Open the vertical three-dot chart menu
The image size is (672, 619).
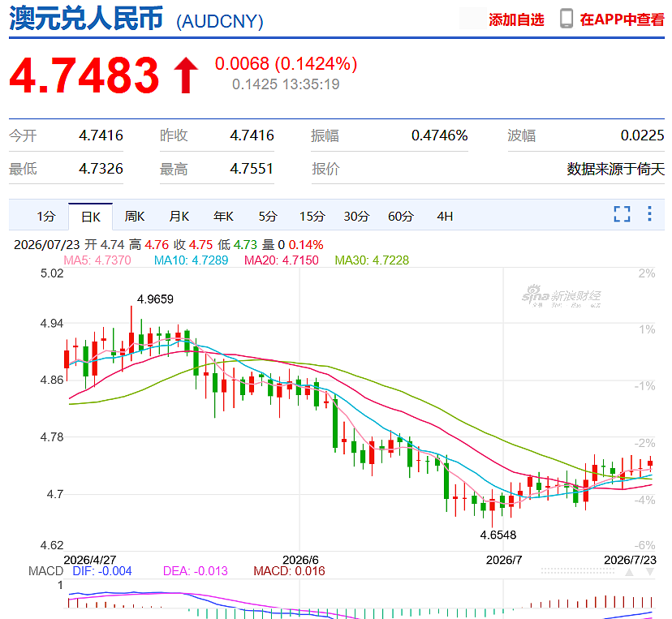650,213
